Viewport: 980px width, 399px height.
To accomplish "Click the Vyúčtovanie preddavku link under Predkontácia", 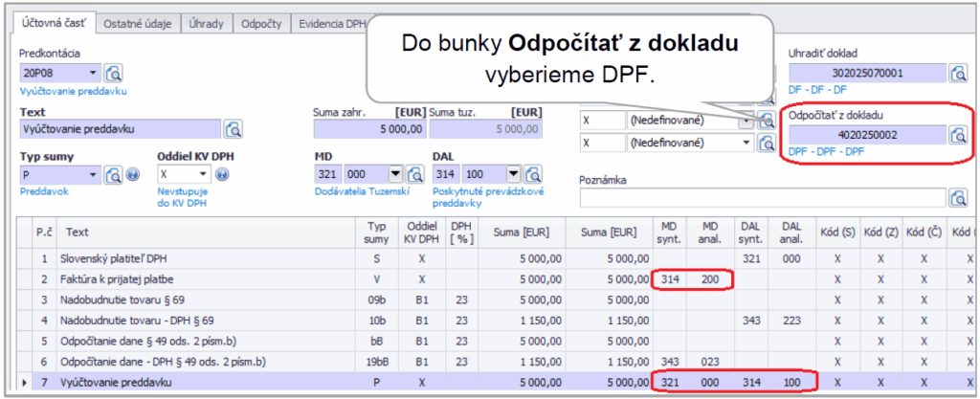I will (x=73, y=91).
